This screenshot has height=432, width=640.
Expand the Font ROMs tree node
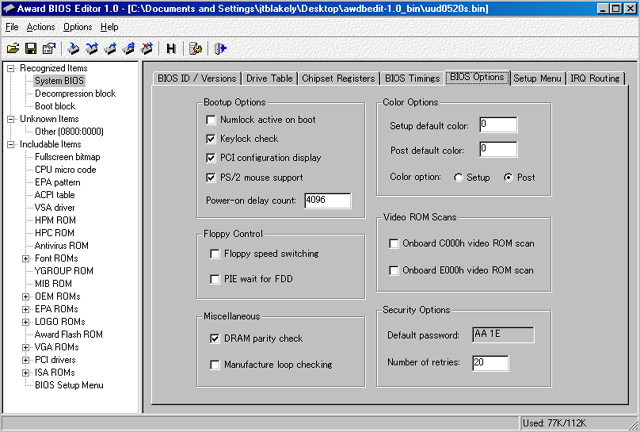(25, 258)
